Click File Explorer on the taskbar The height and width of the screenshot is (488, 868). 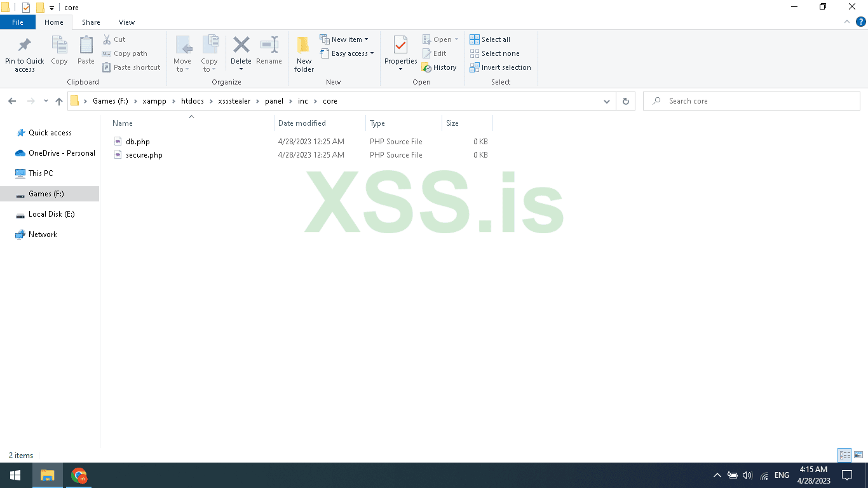[x=48, y=475]
